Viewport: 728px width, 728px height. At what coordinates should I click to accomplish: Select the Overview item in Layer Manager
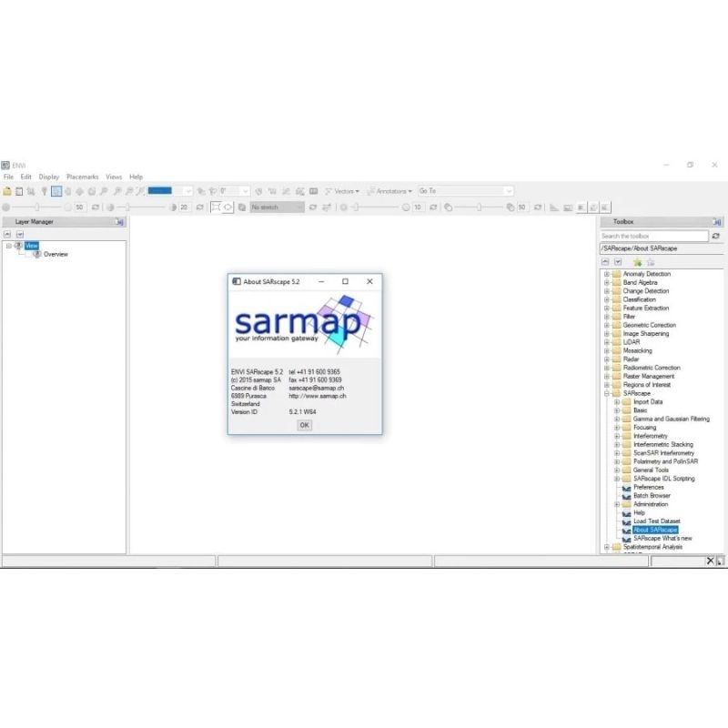56,254
